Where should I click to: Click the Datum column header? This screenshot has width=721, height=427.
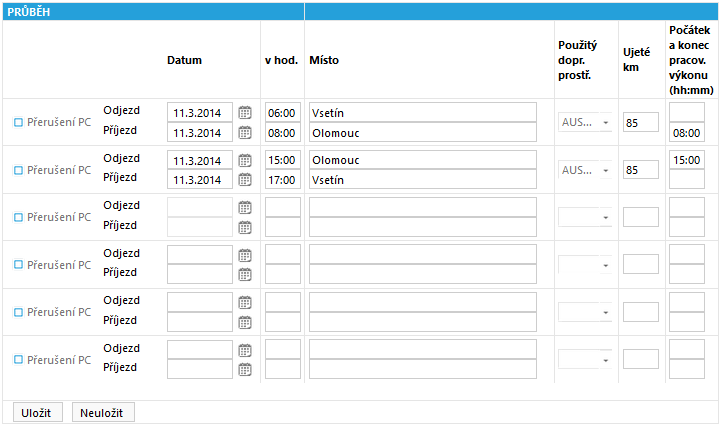pos(184,60)
